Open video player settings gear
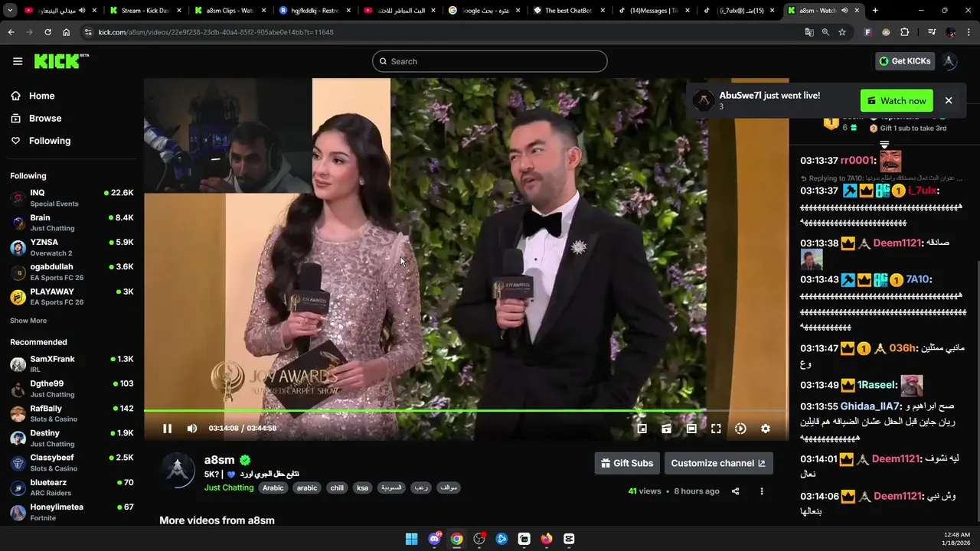980x551 pixels. 766,429
